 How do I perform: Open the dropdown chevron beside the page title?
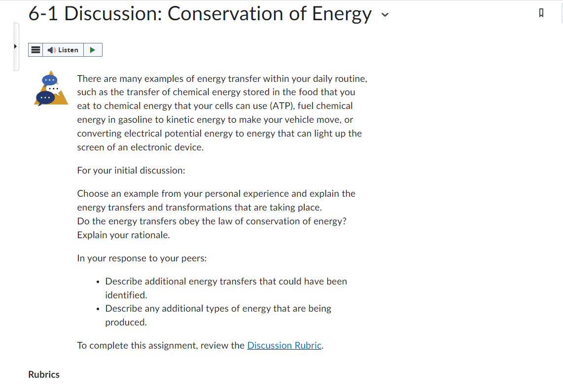385,15
